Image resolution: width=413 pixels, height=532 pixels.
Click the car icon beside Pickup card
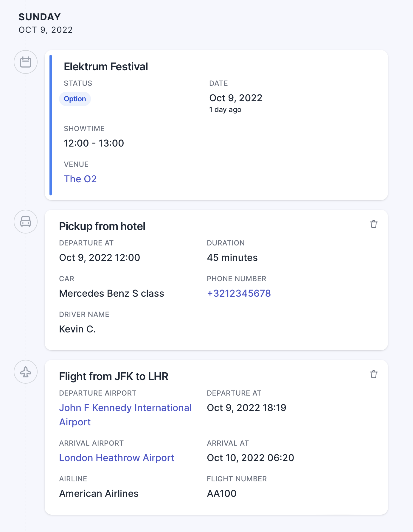[26, 222]
